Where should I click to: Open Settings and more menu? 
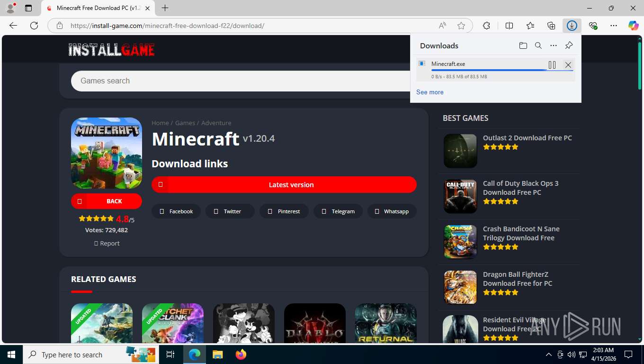point(614,26)
